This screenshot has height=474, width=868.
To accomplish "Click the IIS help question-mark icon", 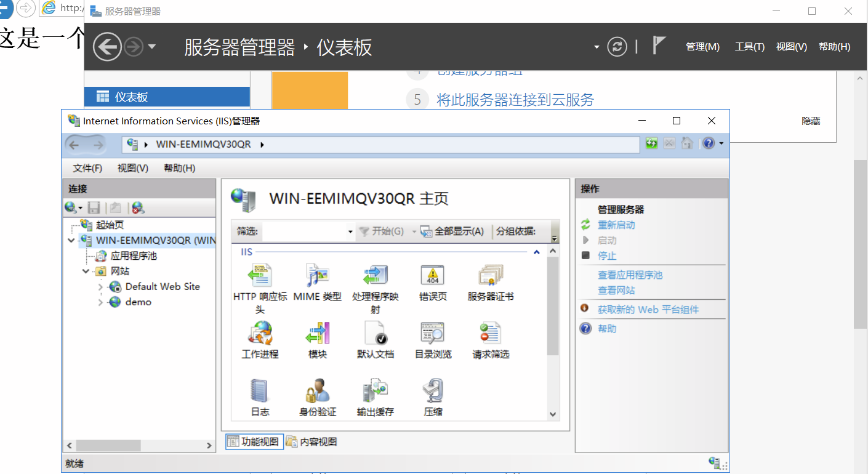I will pos(708,143).
